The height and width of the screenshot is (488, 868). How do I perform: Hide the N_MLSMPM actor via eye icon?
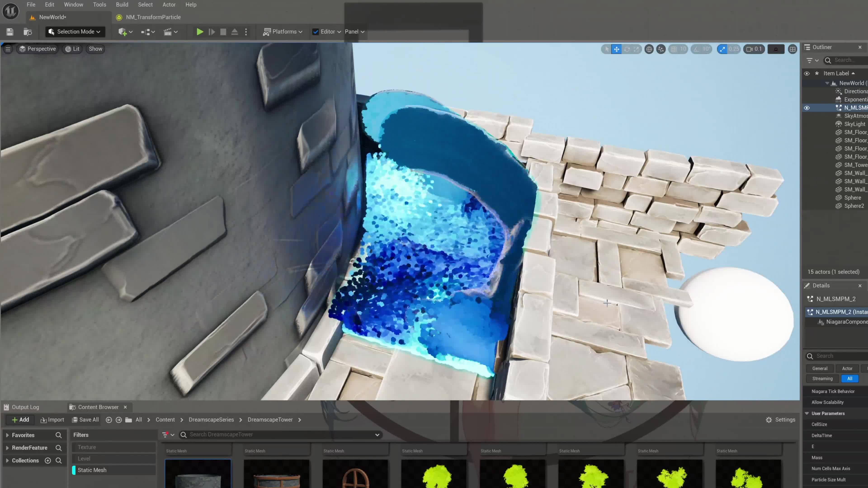[807, 108]
